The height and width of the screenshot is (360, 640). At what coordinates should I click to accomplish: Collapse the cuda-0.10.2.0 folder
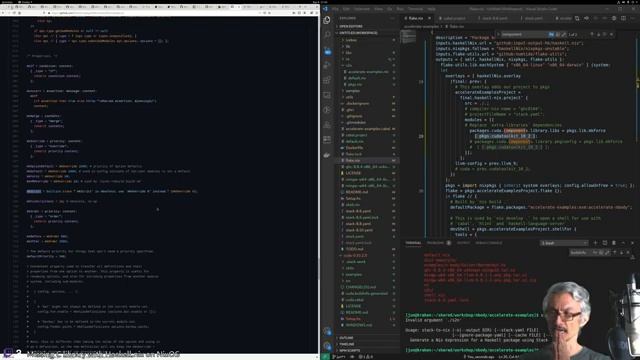pos(367,256)
